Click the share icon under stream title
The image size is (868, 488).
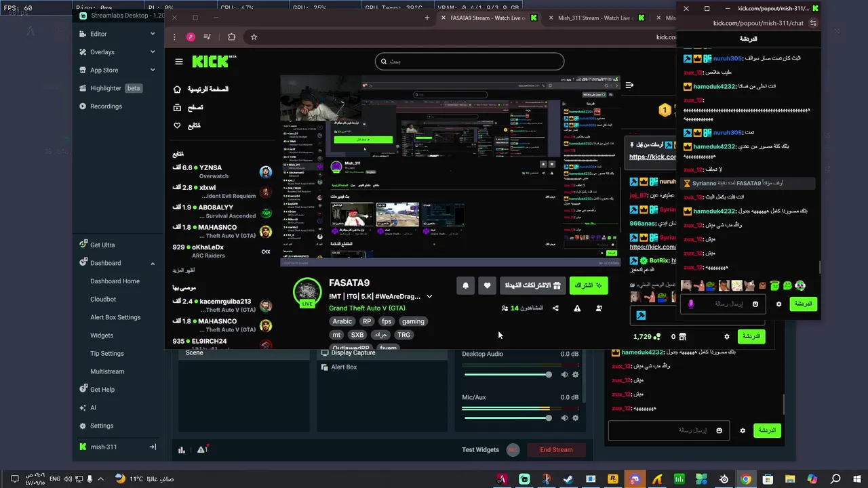[555, 308]
